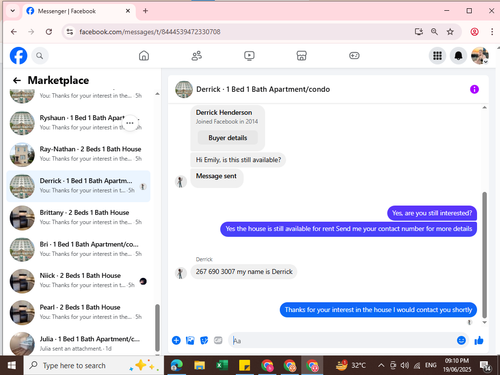The width and height of the screenshot is (500, 375).
Task: Attach a photo using the image icon
Action: pos(190,340)
